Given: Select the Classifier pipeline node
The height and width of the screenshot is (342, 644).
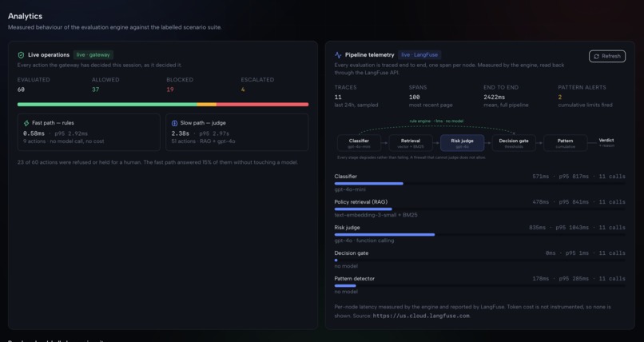Looking at the screenshot, I should (x=359, y=143).
